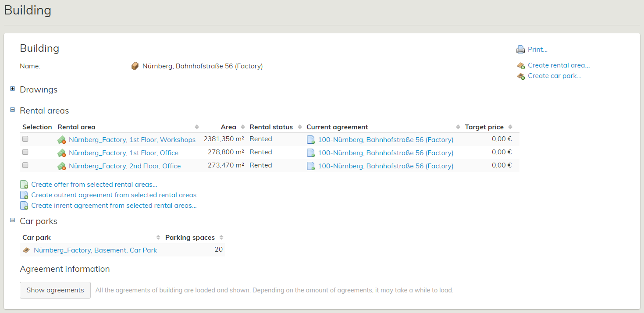Collapse the Rental areas section
Viewport: 644px width, 313px height.
[13, 110]
